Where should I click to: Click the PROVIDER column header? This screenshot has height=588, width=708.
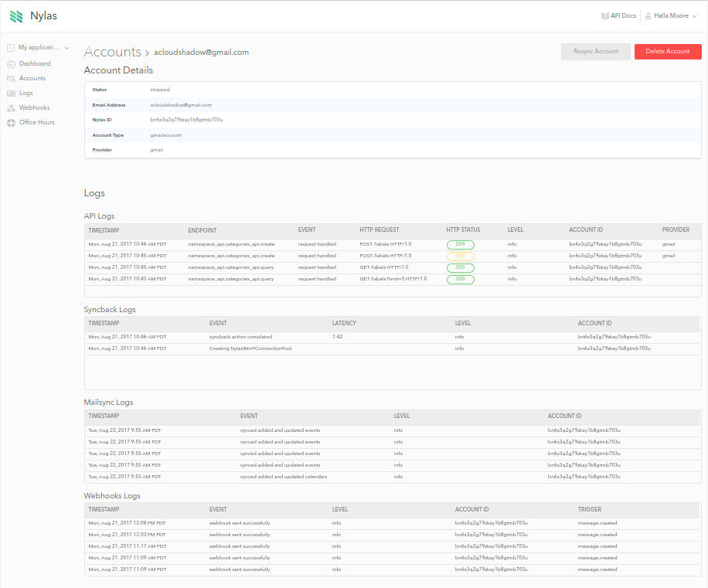676,229
